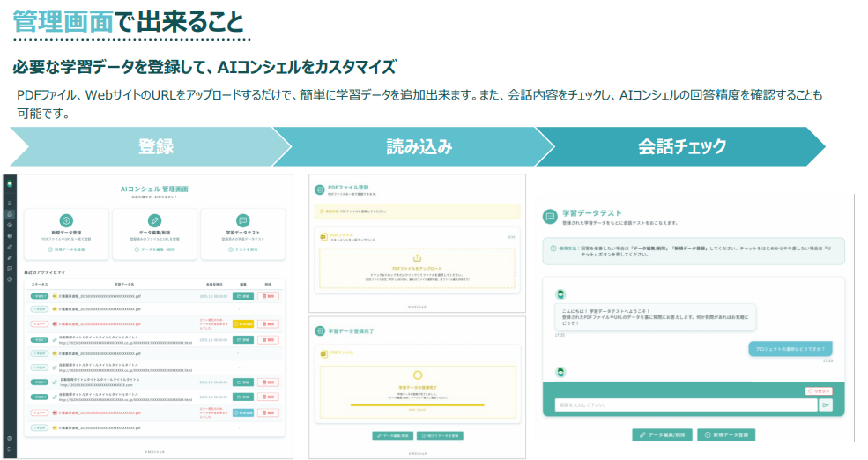The height and width of the screenshot is (460, 868).
Task: Click the plus-circle icon in admin sidebar
Action: [10, 226]
